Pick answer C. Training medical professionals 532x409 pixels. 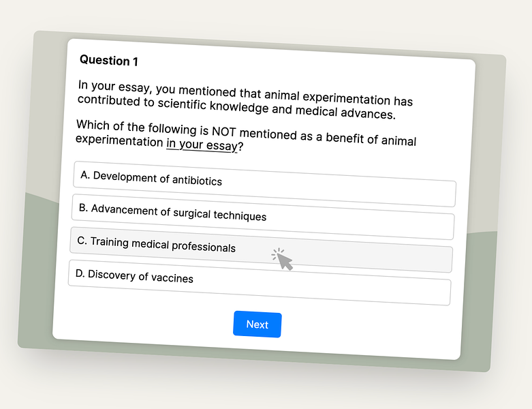coord(262,249)
